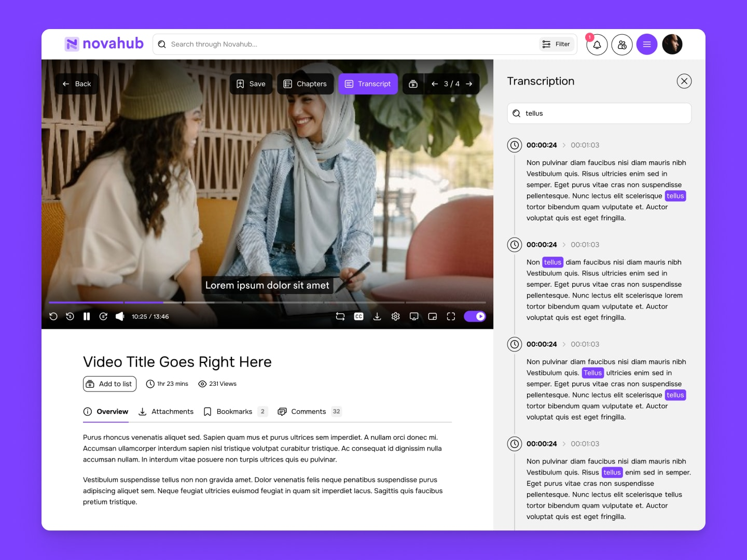Click the Video Title Goes Right Here heading
The image size is (747, 560).
pyautogui.click(x=177, y=362)
